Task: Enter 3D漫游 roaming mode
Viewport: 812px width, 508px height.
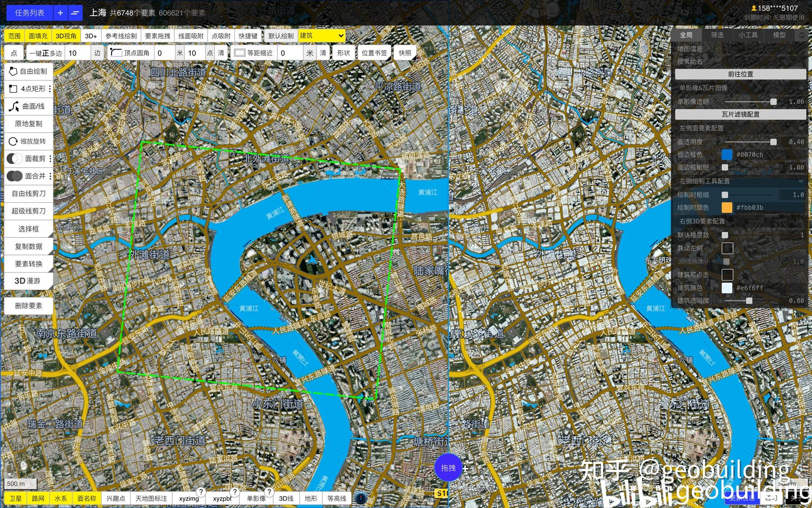Action: pyautogui.click(x=28, y=281)
